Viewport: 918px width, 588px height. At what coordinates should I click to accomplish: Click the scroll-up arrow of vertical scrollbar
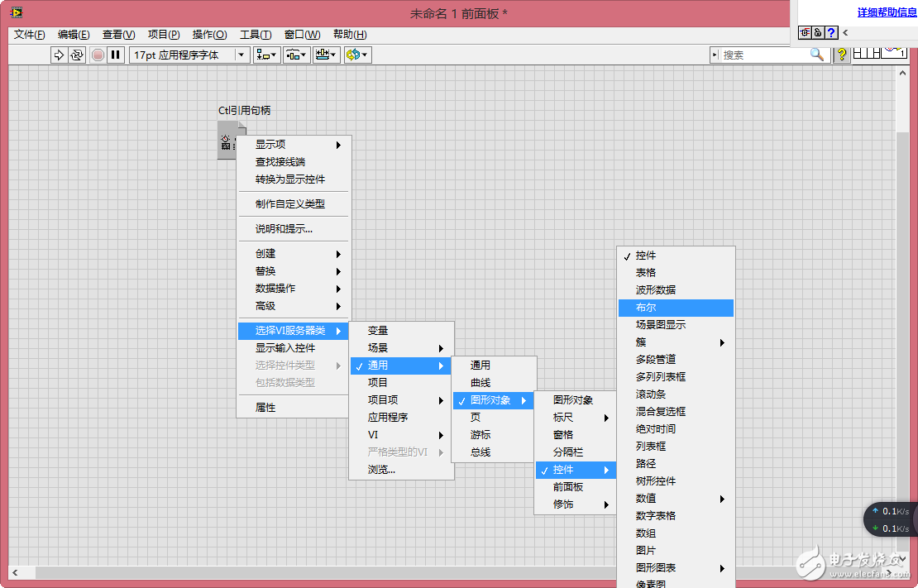902,73
